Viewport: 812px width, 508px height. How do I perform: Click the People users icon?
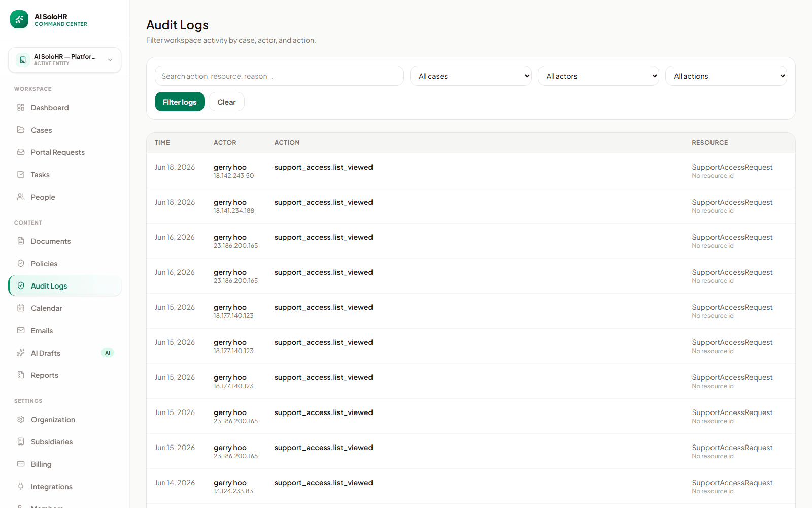coord(21,197)
